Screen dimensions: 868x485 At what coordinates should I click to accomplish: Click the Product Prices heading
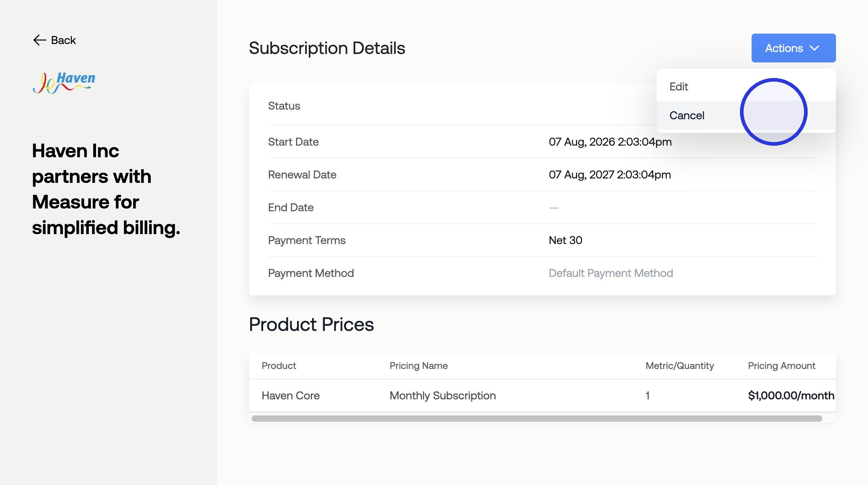tap(311, 324)
